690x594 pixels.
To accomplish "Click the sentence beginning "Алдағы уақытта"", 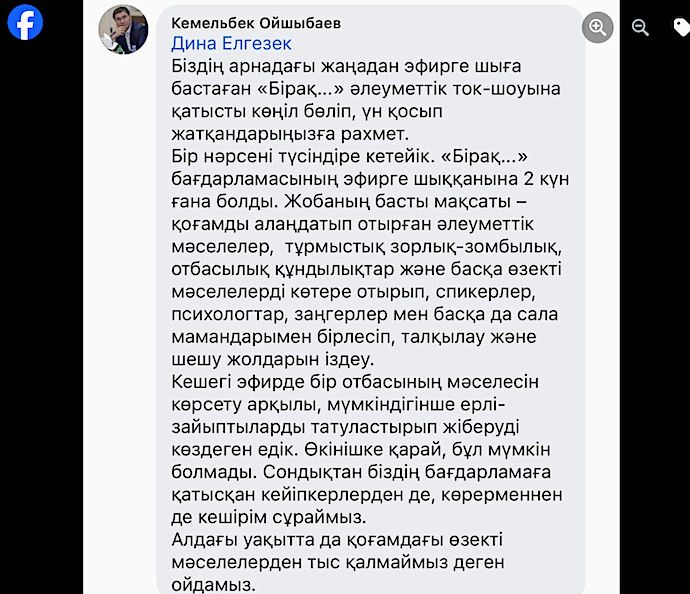I will [338, 562].
